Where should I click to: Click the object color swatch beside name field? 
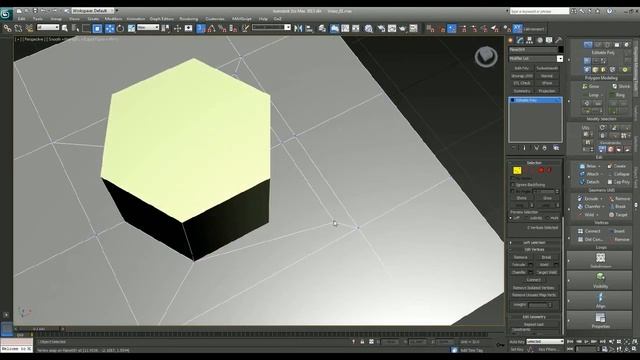[x=561, y=49]
